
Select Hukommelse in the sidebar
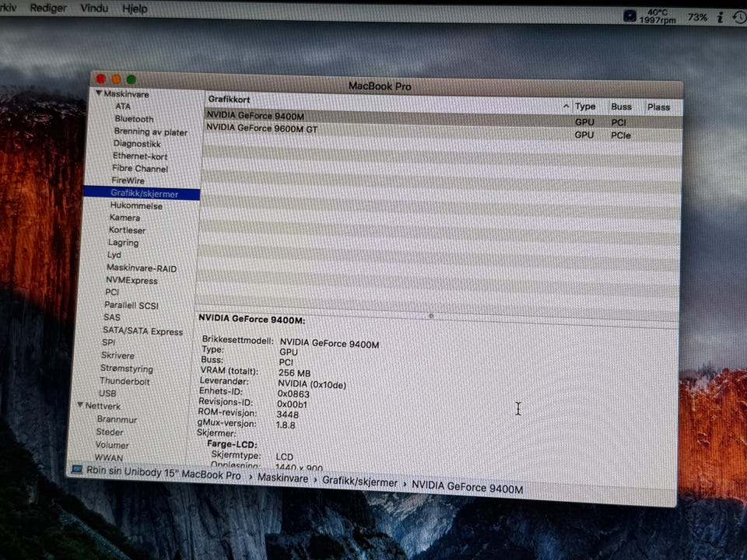136,205
